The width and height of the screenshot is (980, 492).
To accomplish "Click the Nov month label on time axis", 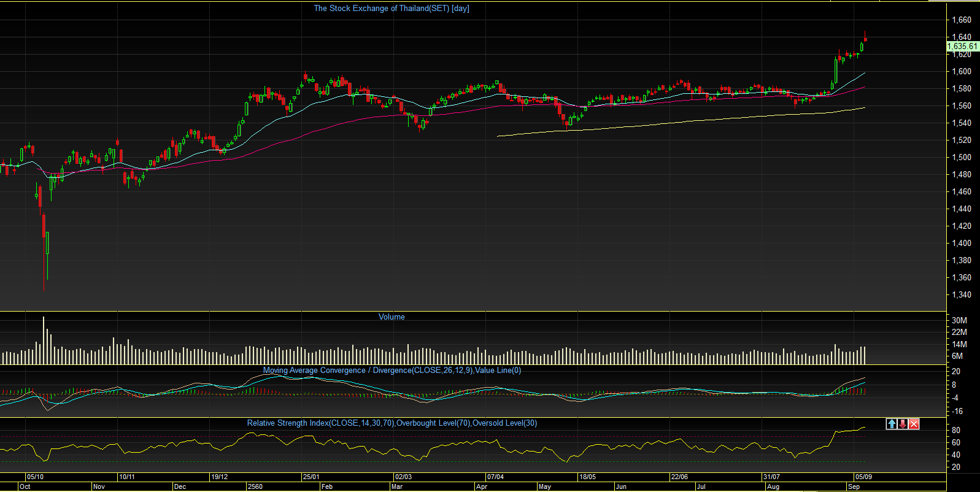I will (x=99, y=486).
